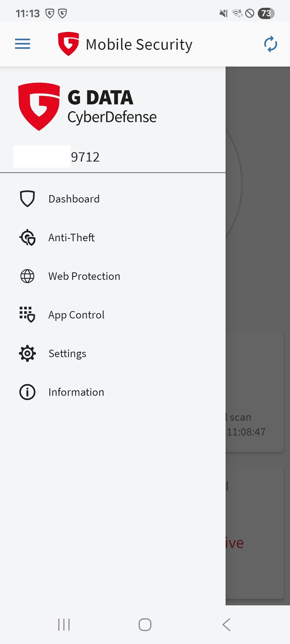Tap the hamburger menu icon
This screenshot has height=644, width=290.
pos(23,44)
